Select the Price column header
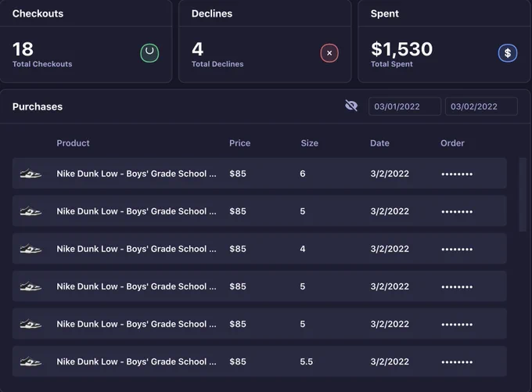 [239, 143]
